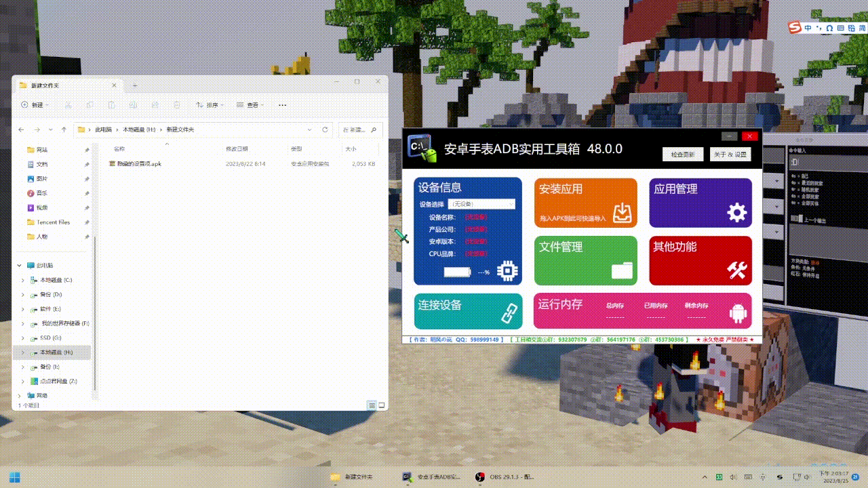Expand the 本地磁盘 (C:) tree node

[x=22, y=280]
